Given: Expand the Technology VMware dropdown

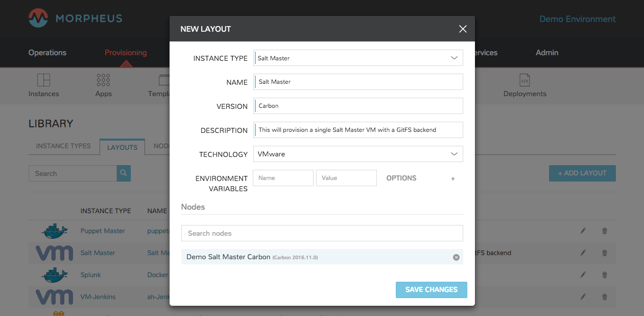Looking at the screenshot, I should pyautogui.click(x=358, y=154).
